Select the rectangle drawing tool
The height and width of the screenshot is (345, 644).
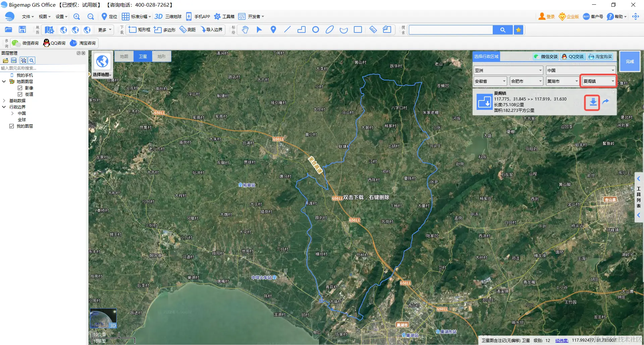(358, 30)
